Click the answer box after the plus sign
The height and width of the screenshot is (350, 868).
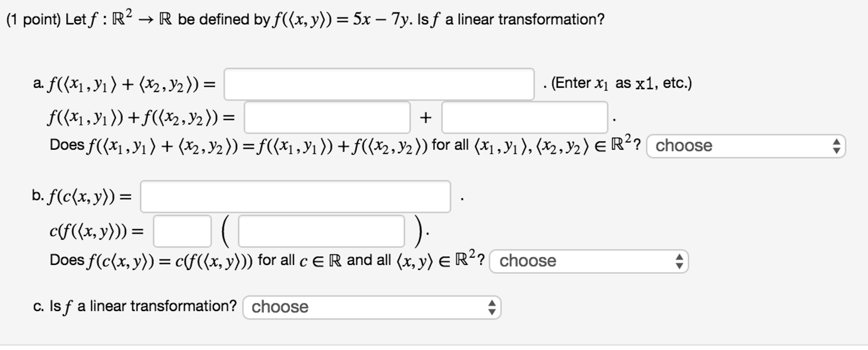(525, 117)
